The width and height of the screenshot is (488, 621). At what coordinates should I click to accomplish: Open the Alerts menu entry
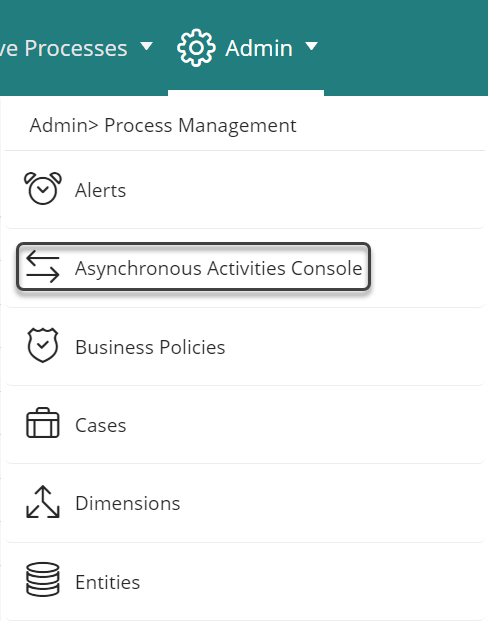101,190
